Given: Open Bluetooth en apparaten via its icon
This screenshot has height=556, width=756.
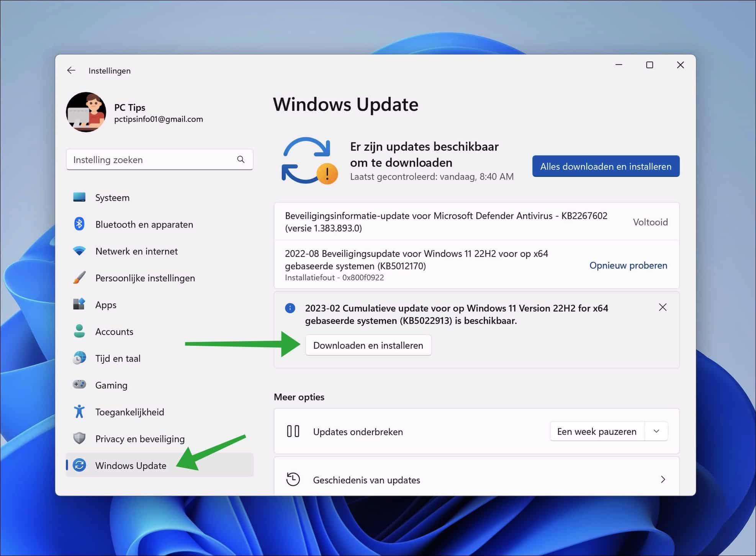Looking at the screenshot, I should (79, 224).
